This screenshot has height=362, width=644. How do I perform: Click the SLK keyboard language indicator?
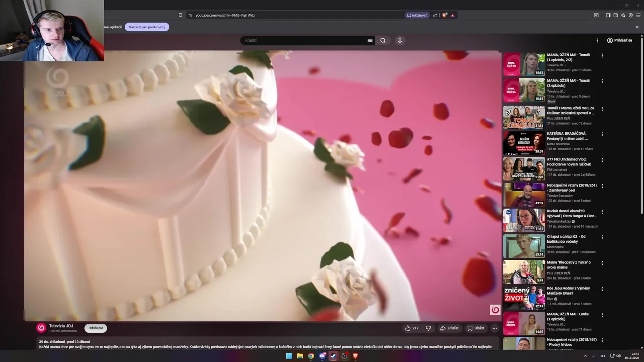[603, 356]
